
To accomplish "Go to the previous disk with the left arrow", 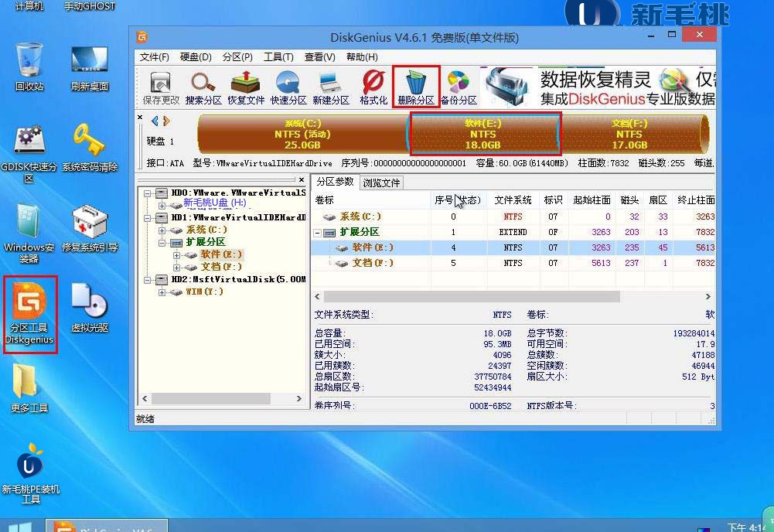I will 155,121.
